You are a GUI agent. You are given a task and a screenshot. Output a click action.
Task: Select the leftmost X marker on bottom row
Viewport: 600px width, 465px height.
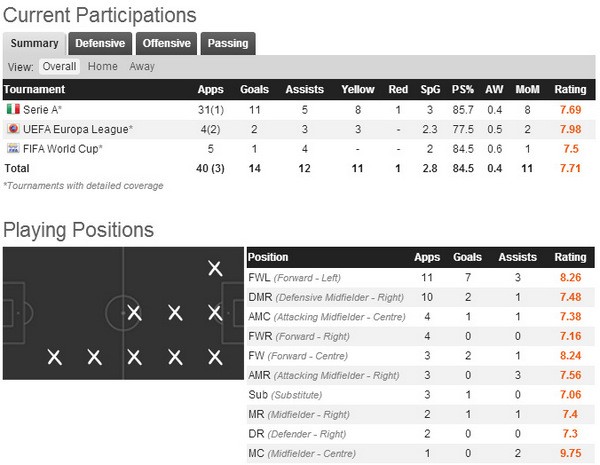(x=54, y=357)
